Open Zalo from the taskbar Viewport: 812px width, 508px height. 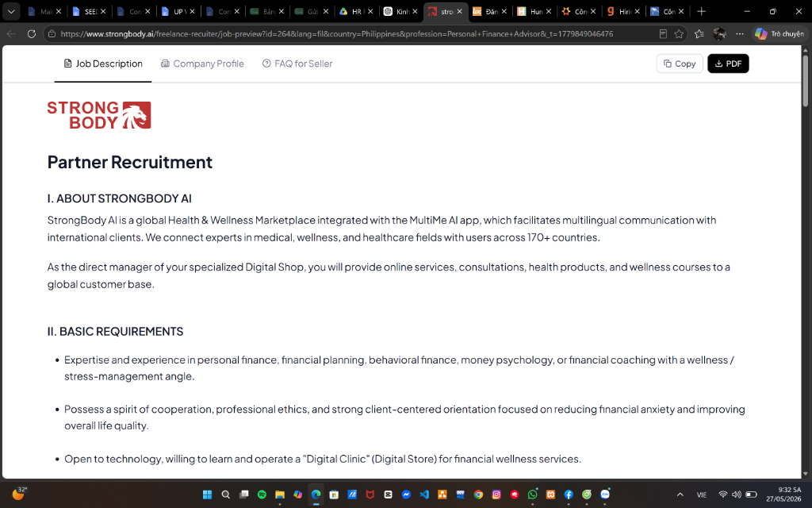605,495
